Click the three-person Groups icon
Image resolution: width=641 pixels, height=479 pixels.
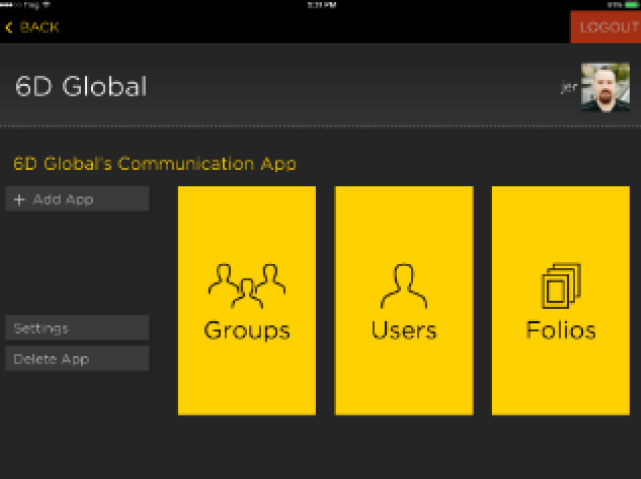click(x=247, y=286)
